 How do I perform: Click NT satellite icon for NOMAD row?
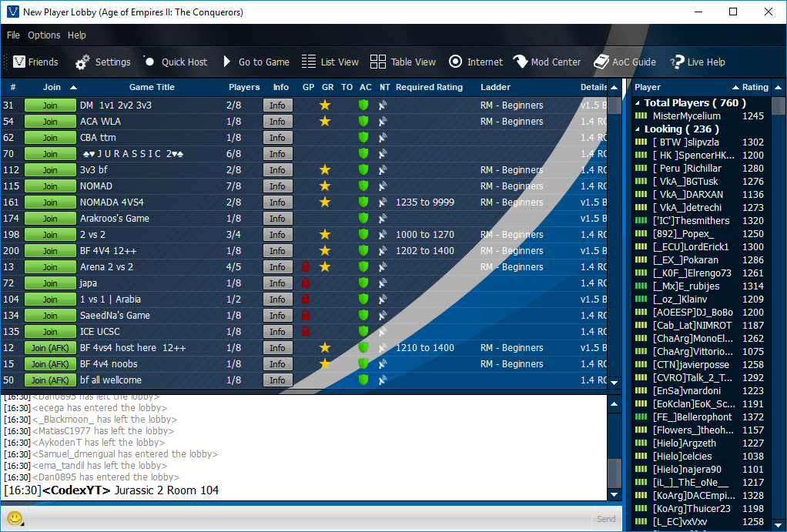tap(383, 186)
